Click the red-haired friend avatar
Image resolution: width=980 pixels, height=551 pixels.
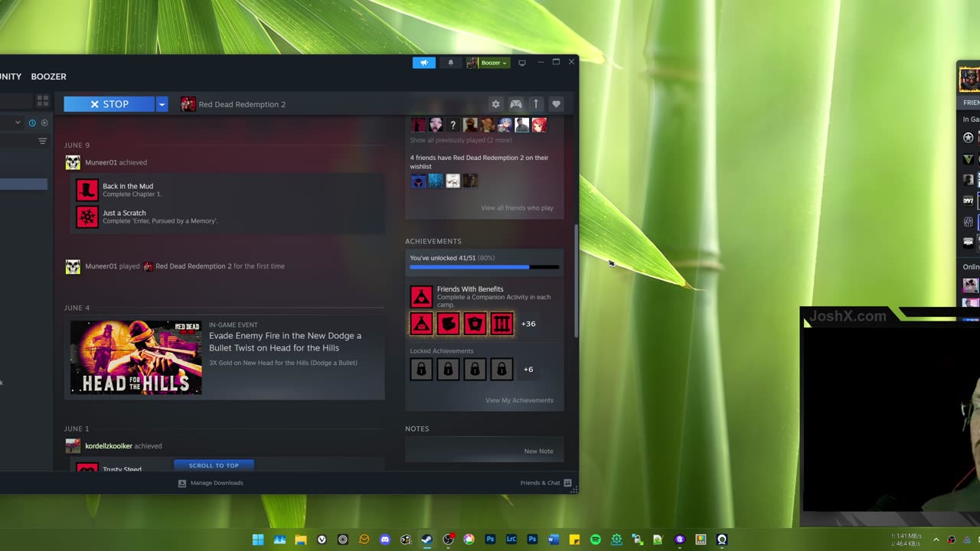tap(539, 125)
